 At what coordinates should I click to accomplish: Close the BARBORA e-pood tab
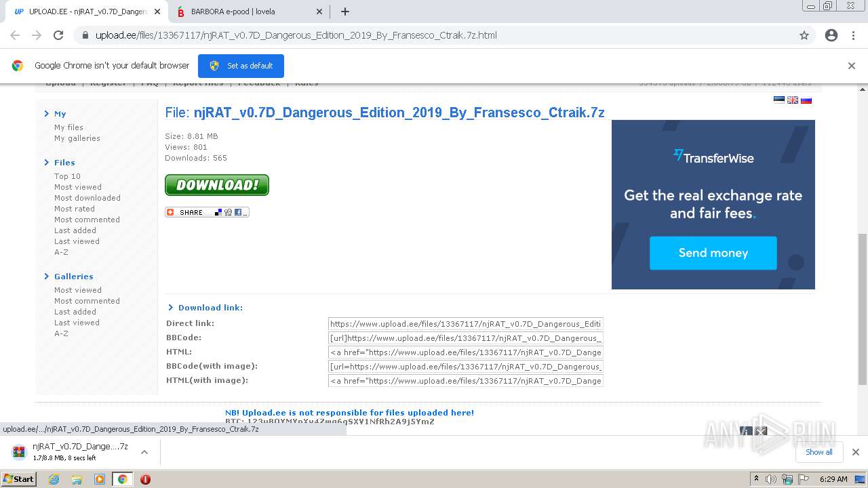[x=319, y=12]
